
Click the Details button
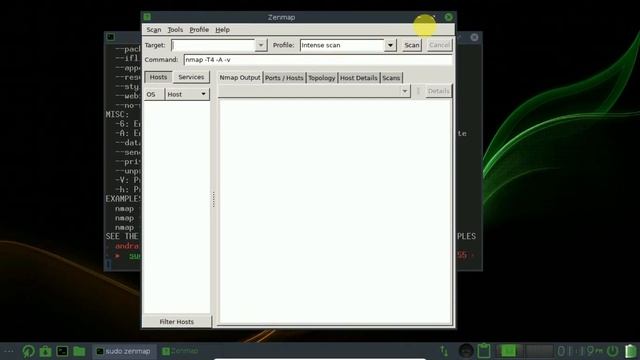click(438, 91)
